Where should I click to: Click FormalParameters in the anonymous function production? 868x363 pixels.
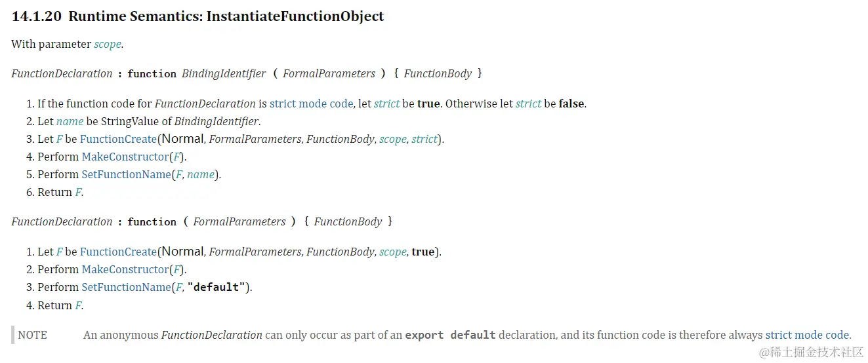pos(239,221)
